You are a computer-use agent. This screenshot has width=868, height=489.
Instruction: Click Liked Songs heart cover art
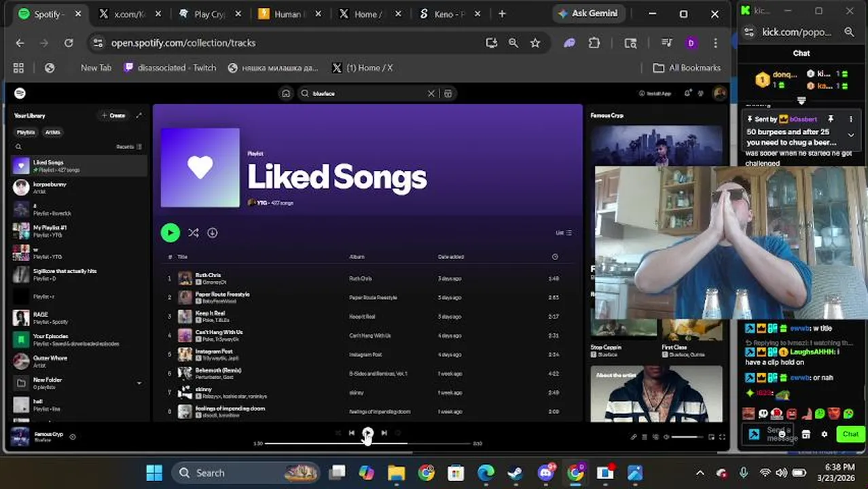(200, 168)
